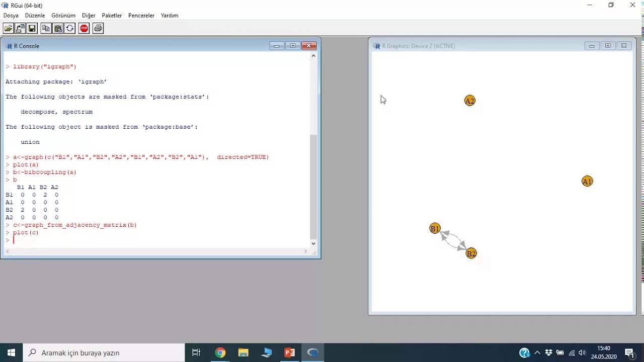Click the Copy toolbar icon
The height and width of the screenshot is (362, 644).
coord(46,29)
